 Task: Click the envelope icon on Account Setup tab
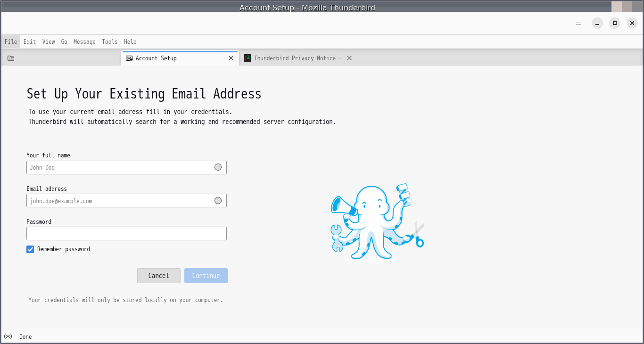click(x=129, y=58)
